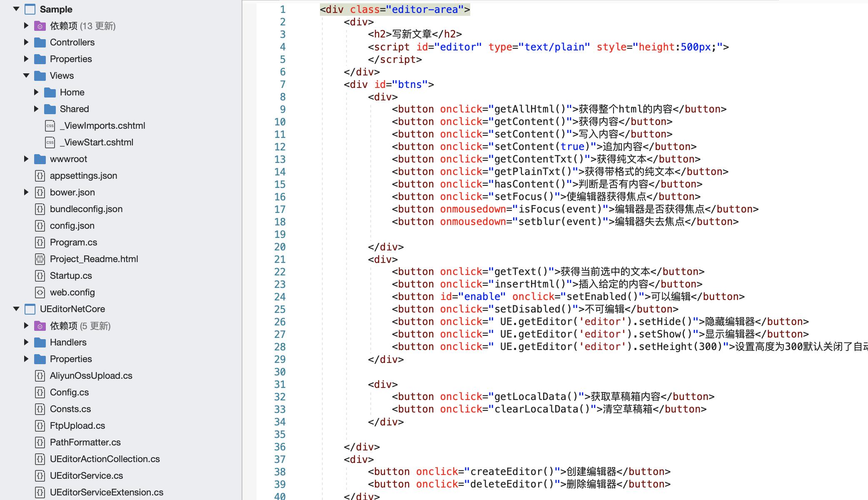Expand the 依赖项 (5 更新) node
The height and width of the screenshot is (500, 868).
(26, 325)
